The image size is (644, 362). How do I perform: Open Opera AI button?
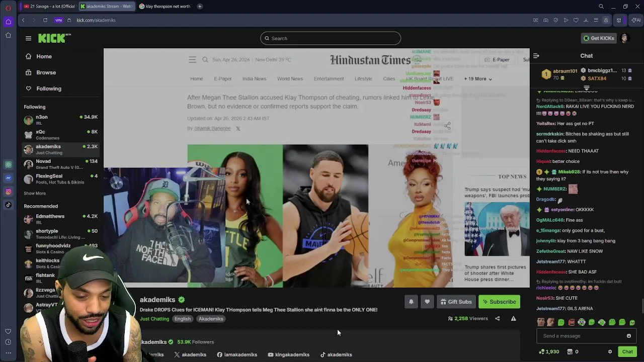pyautogui.click(x=636, y=20)
